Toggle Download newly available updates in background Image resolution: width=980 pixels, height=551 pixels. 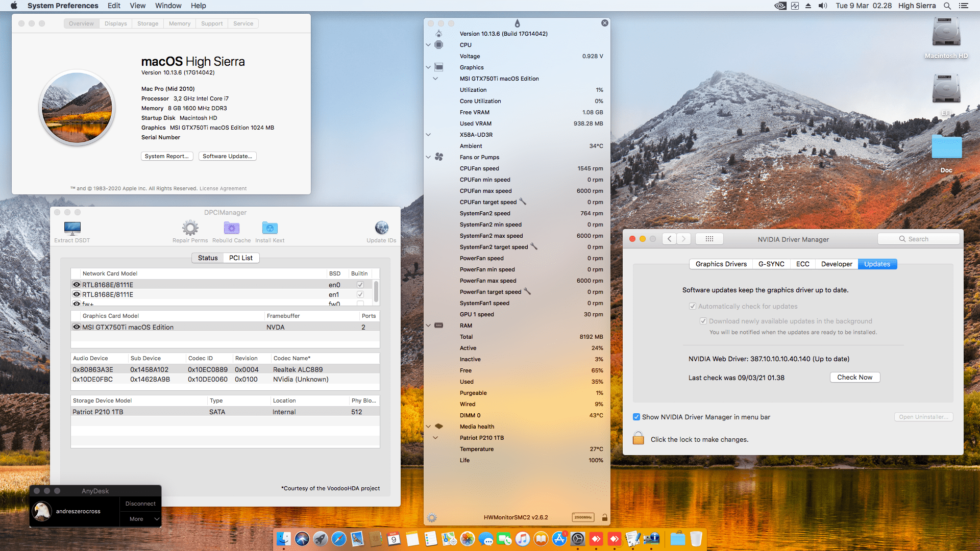[703, 321]
